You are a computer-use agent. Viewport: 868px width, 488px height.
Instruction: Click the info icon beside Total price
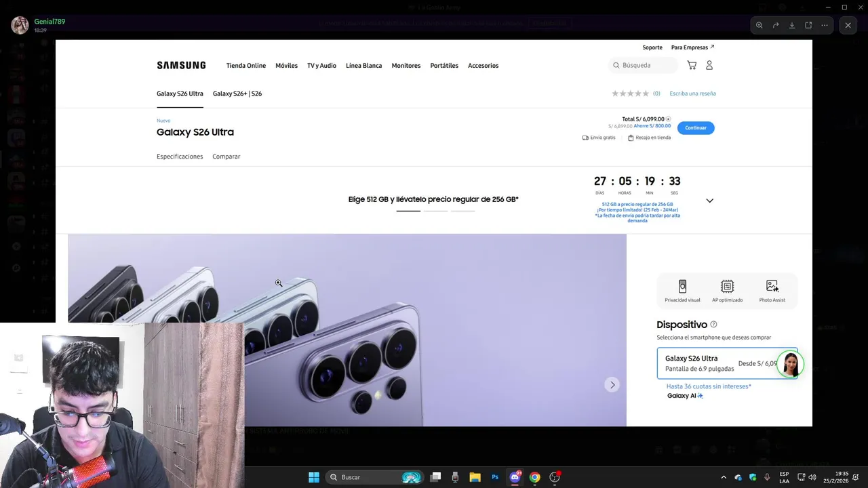coord(668,119)
